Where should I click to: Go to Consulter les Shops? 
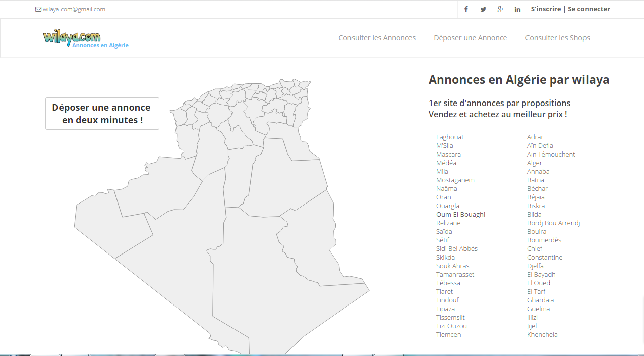tap(557, 38)
